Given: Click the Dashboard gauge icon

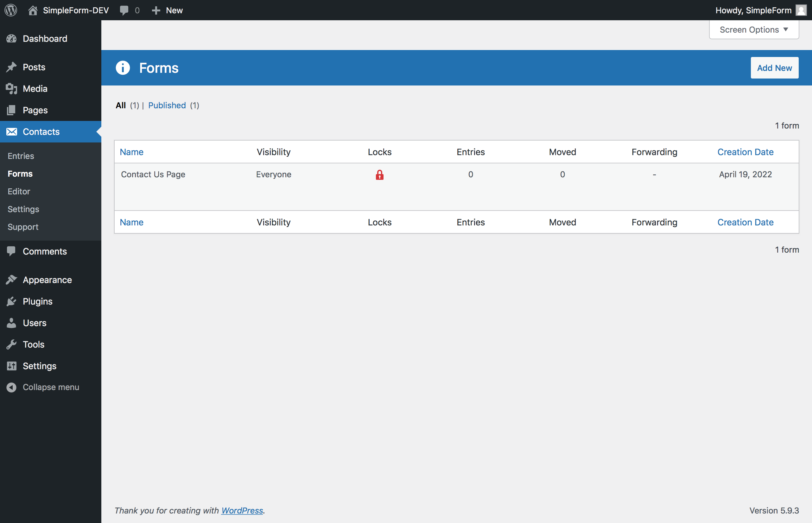Looking at the screenshot, I should point(11,38).
